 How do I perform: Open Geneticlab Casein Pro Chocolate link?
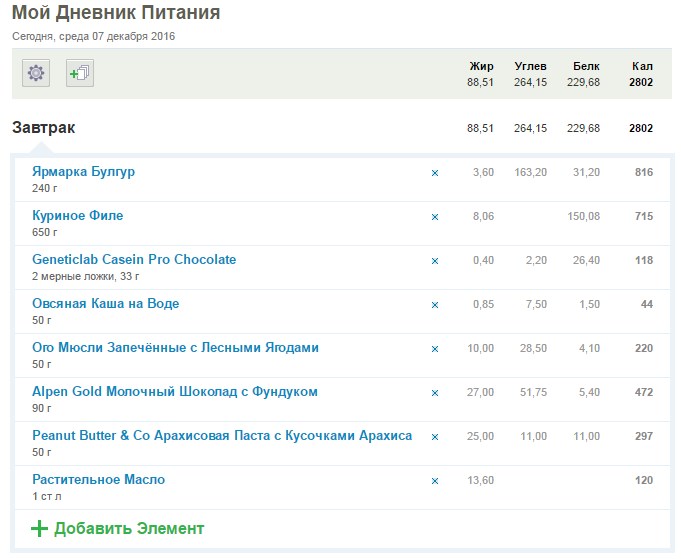pos(134,260)
